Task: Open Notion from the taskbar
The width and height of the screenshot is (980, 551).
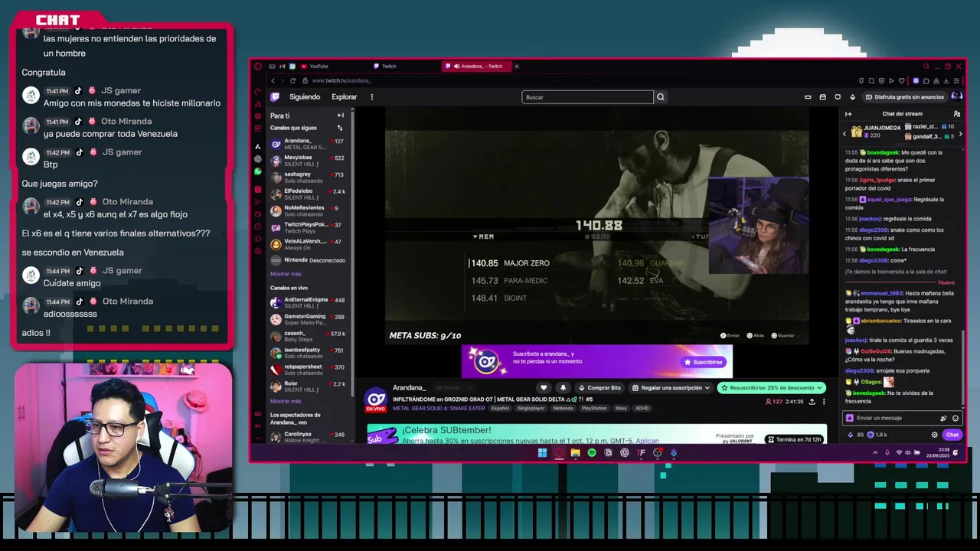Action: 609,453
